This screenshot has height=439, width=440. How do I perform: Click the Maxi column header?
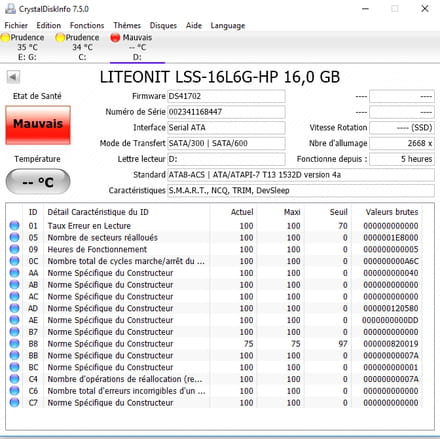click(281, 212)
